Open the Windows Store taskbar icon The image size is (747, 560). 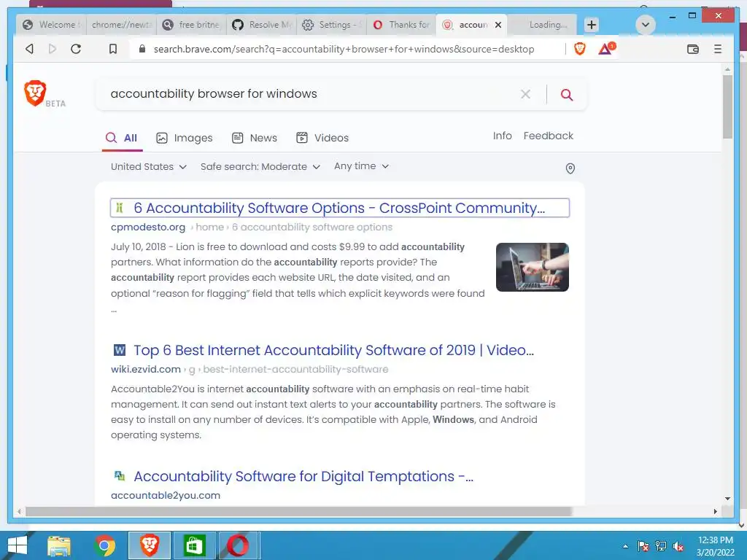tap(193, 545)
